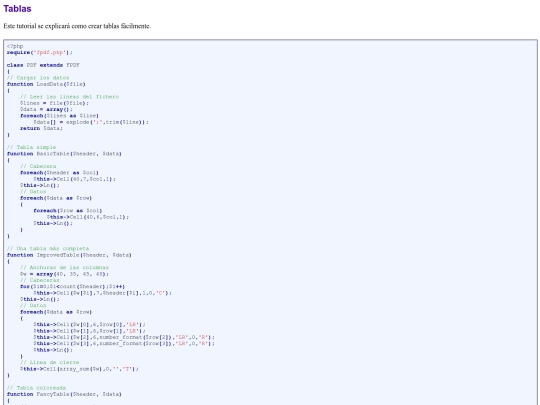Click the line 'foreach($row as $col)'
Viewport: 540px width, 405px height.
(x=68, y=210)
